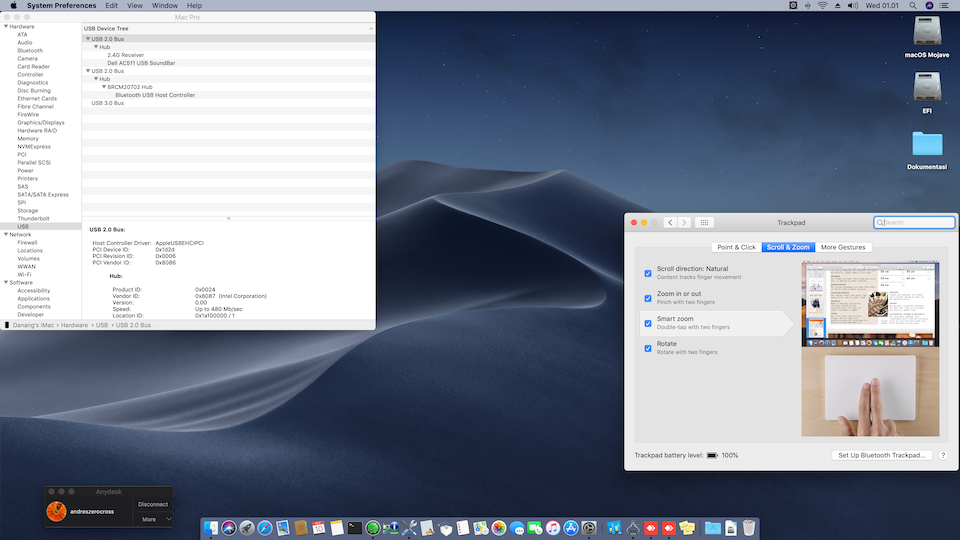The image size is (960, 540).
Task: Collapse the Hardware section in sidebar
Action: [5, 27]
